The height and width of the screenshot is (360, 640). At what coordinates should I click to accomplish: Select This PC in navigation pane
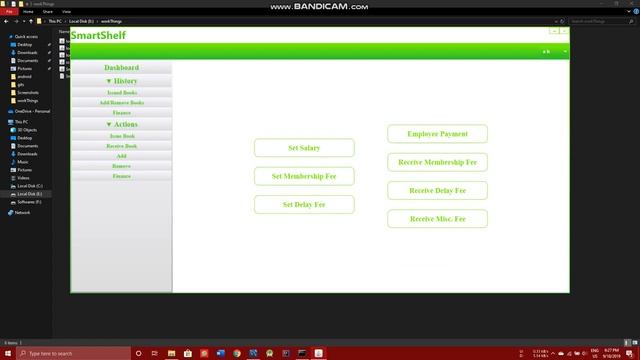[x=21, y=122]
